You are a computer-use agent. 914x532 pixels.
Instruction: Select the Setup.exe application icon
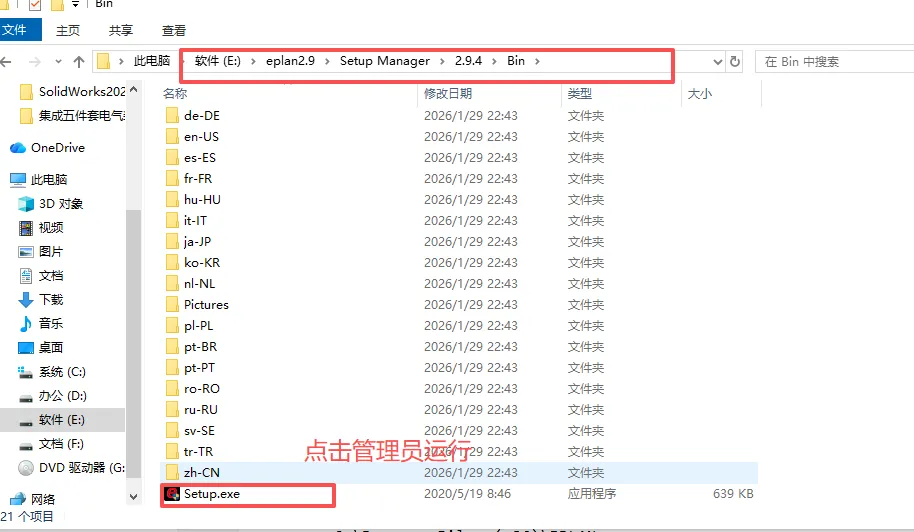(x=172, y=494)
